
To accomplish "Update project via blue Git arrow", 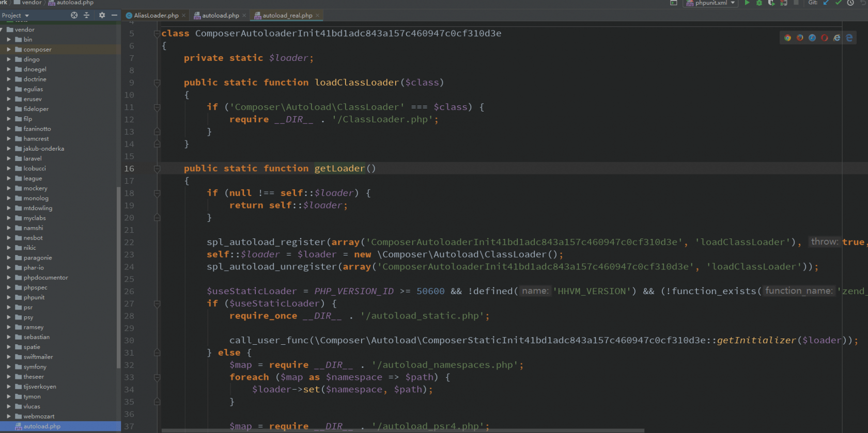I will 826,3.
